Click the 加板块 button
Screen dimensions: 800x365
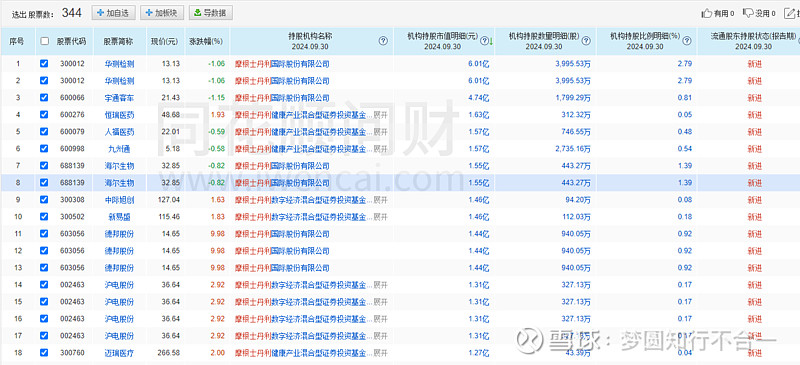162,13
